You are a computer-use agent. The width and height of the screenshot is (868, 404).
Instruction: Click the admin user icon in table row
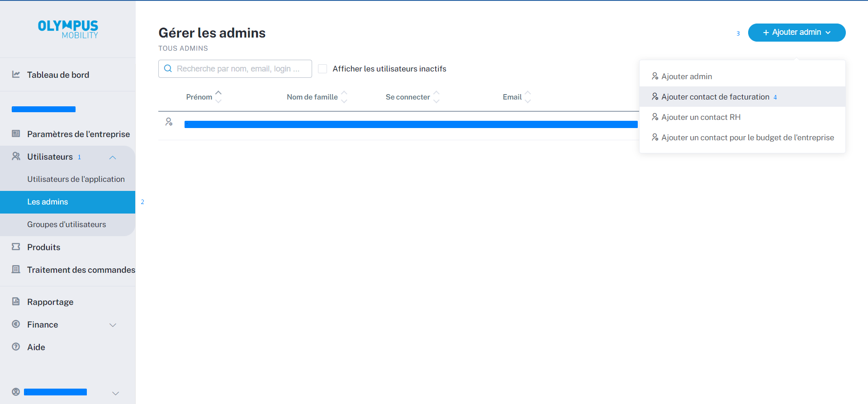169,122
